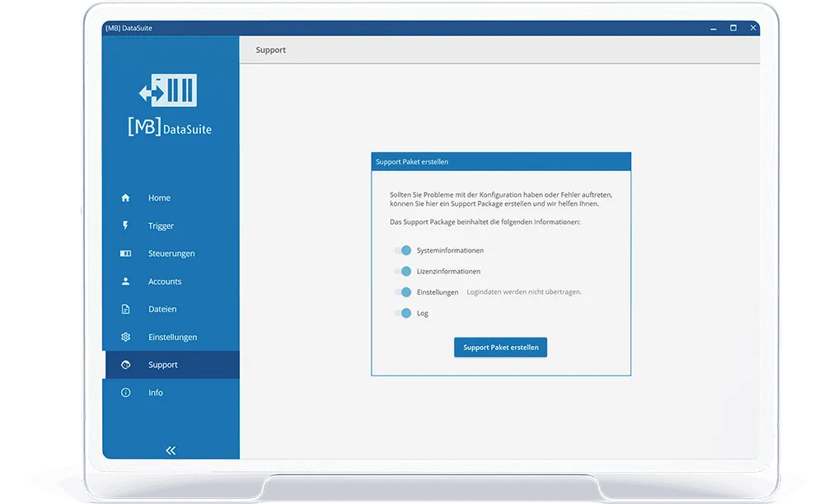Click 'Logindaten werden nicht übertragen.' note

(524, 292)
